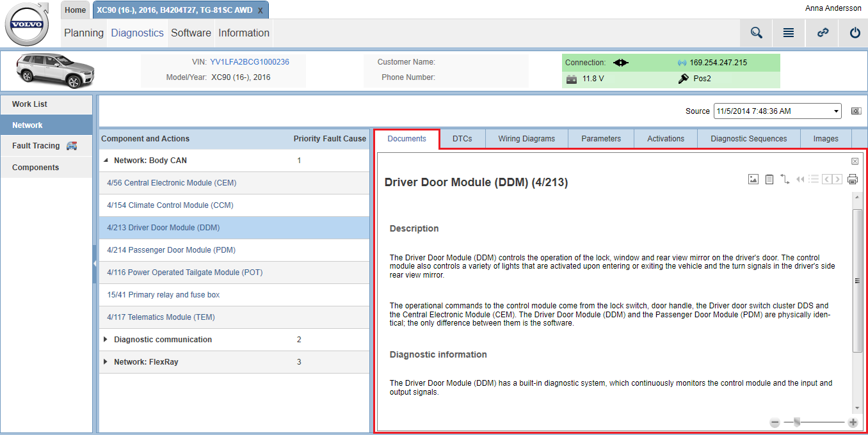
Task: Collapse the left sidebar using the splitter arrow
Action: pyautogui.click(x=95, y=263)
